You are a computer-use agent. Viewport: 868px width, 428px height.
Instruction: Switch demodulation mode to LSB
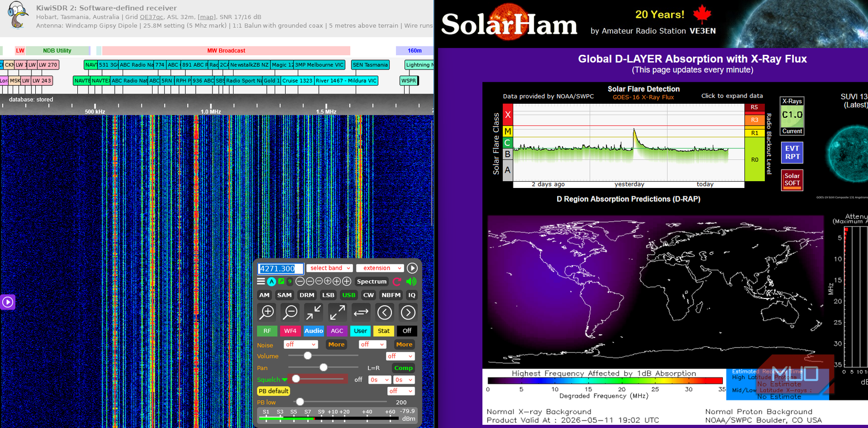point(328,295)
